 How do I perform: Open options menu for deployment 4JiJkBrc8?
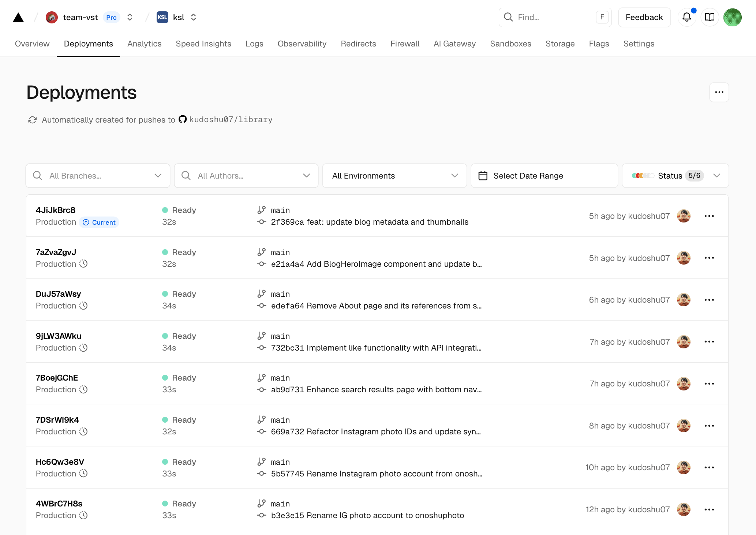click(x=709, y=216)
